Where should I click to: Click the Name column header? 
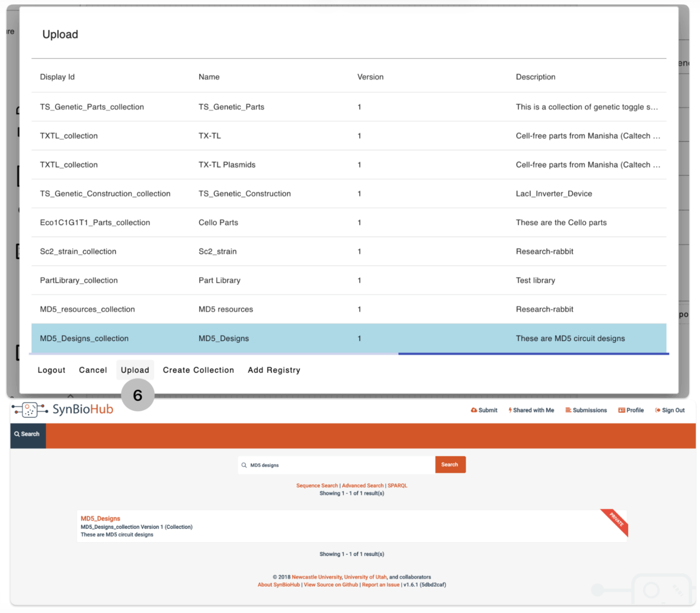coord(209,77)
